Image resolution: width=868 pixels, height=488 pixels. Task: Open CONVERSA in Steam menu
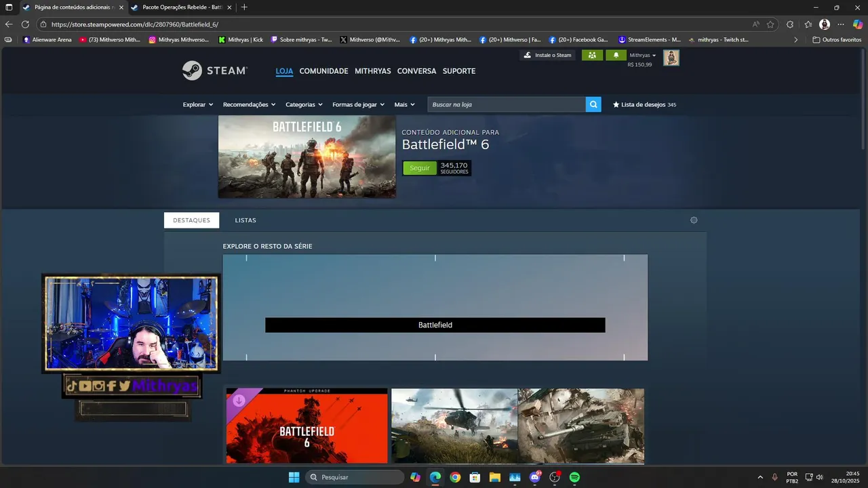416,71
